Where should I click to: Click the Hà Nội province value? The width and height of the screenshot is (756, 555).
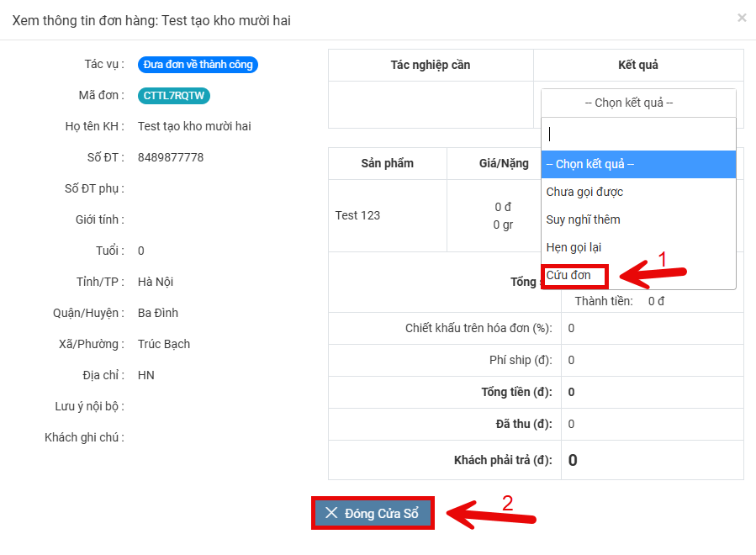[156, 282]
